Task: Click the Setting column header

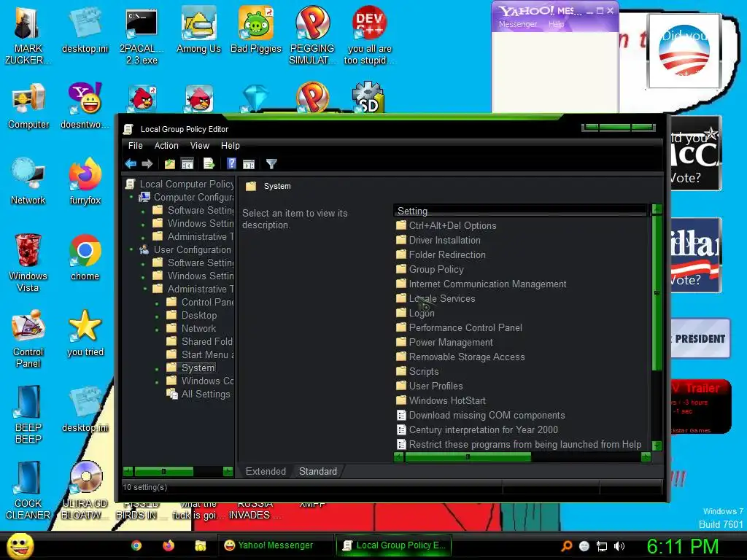Action: [519, 211]
